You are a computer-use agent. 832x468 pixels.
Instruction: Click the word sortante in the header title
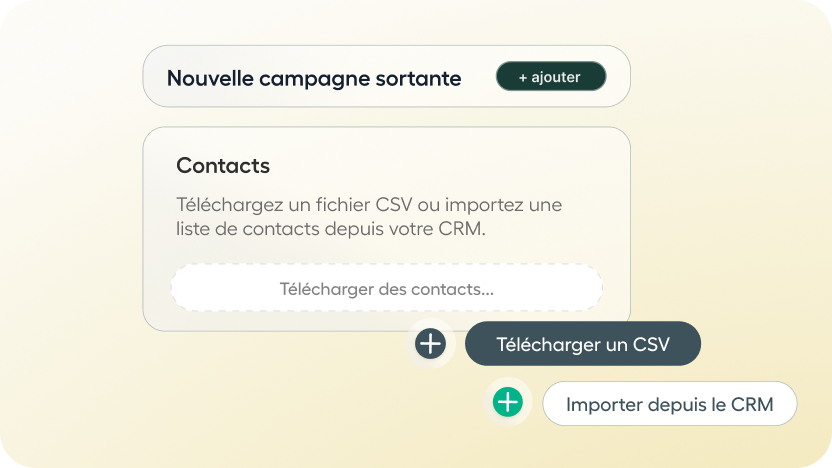(419, 79)
